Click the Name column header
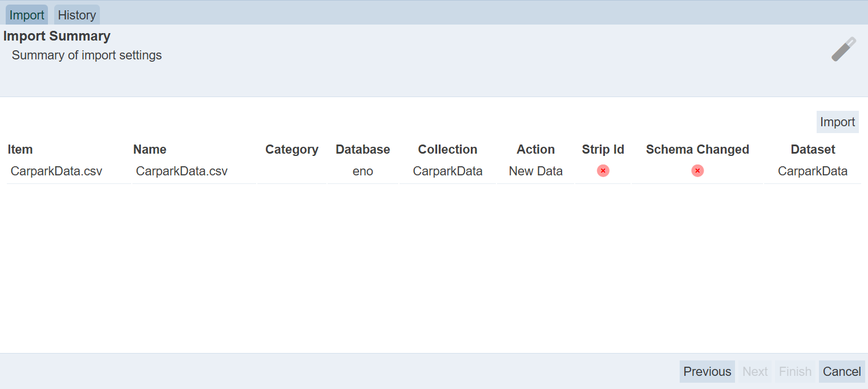Image resolution: width=868 pixels, height=389 pixels. point(150,150)
